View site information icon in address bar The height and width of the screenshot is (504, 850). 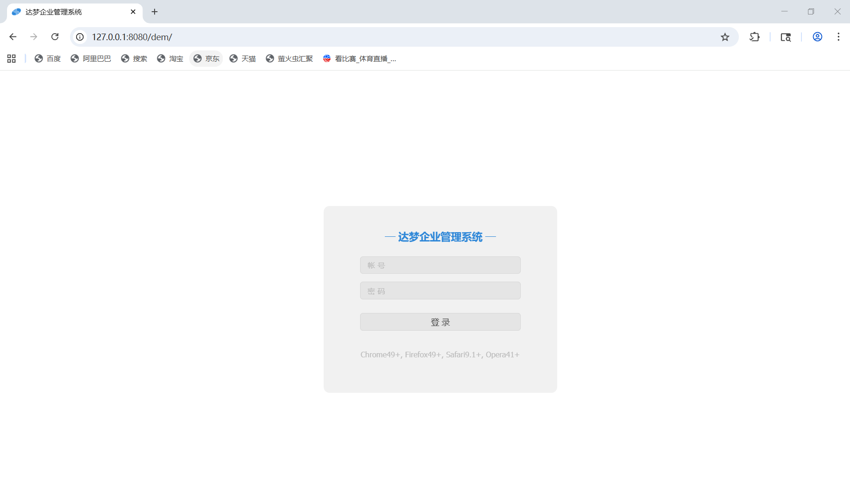[x=80, y=37]
